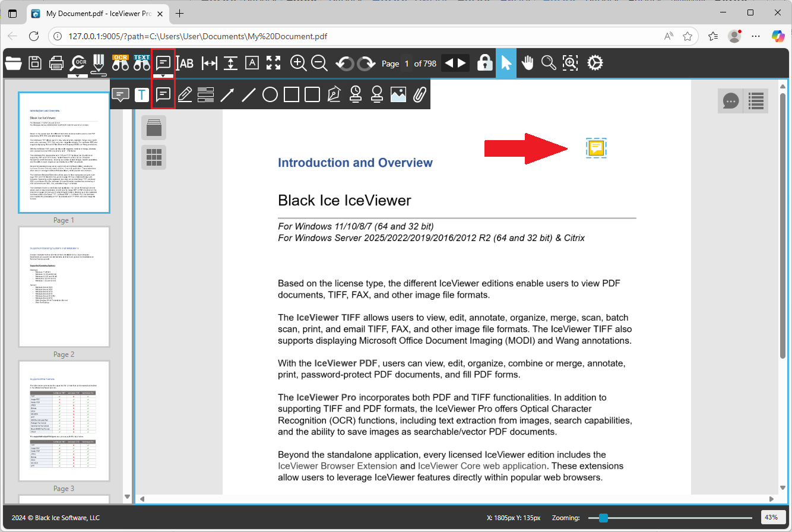Open the IceViewer Browser Extension link

[x=338, y=466]
